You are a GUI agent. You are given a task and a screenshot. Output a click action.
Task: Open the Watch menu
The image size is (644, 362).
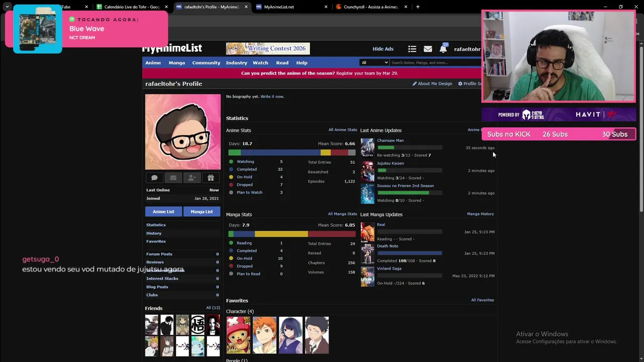tap(260, 63)
